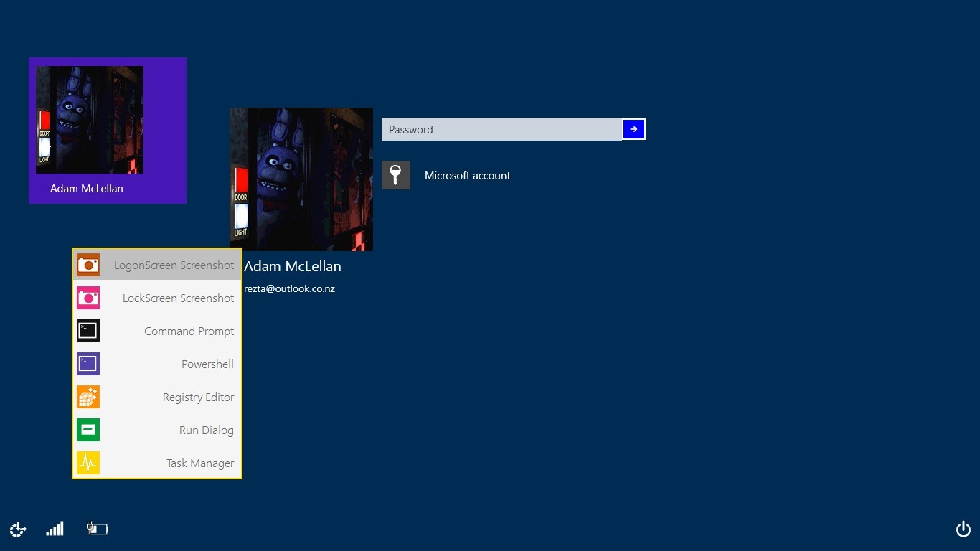Open the Ease of Access icon
The height and width of the screenshot is (551, 980).
pos(18,529)
